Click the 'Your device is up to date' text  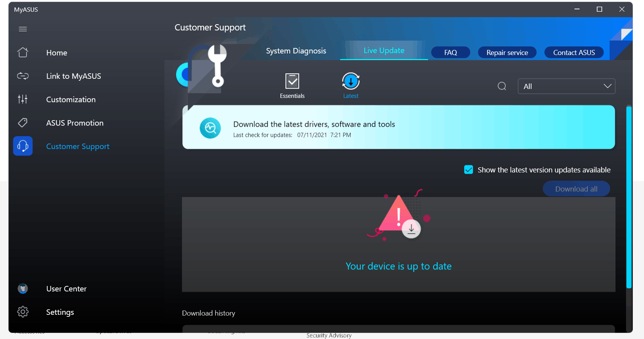tap(398, 266)
